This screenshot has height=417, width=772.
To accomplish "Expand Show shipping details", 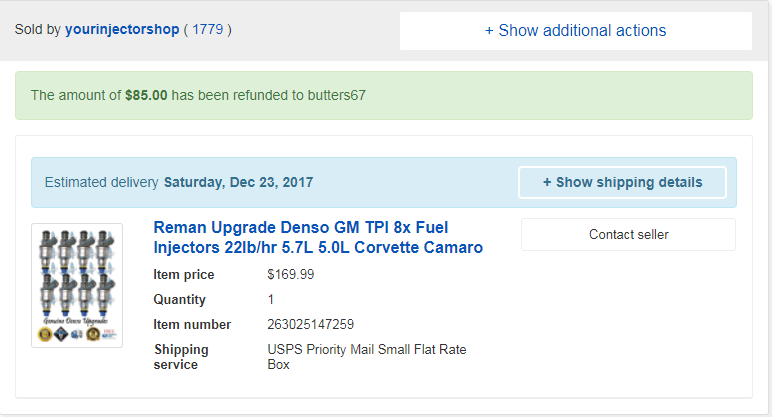I will point(622,182).
